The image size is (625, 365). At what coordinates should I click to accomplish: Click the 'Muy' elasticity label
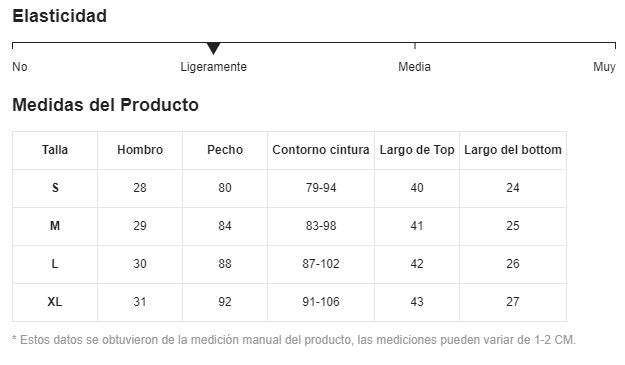(604, 67)
